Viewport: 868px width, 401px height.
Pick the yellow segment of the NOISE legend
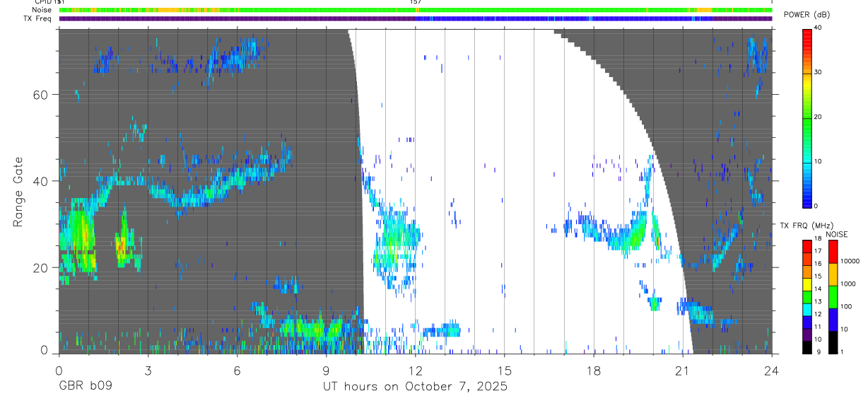tap(833, 274)
